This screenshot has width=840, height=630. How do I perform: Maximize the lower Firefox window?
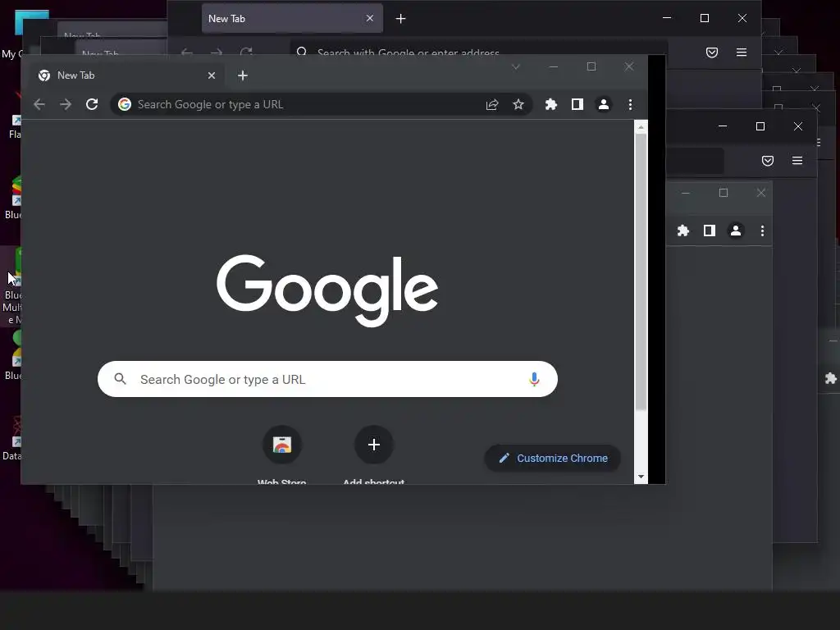[760, 126]
